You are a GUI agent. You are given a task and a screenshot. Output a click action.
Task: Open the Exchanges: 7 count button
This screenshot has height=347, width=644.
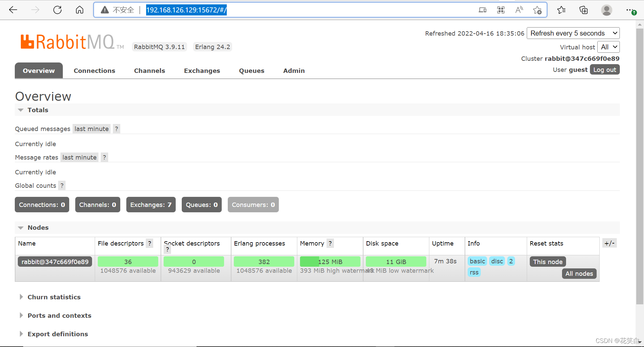click(x=151, y=205)
